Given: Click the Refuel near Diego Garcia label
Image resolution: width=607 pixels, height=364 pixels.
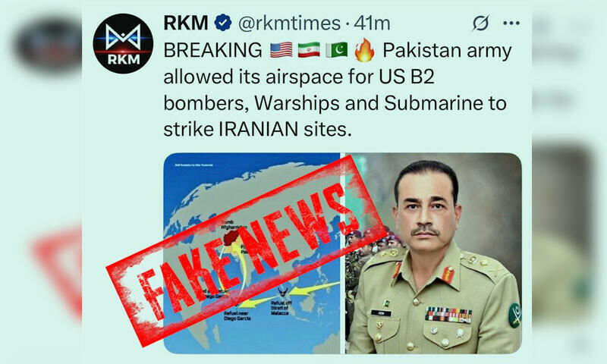Looking at the screenshot, I should 237,315.
